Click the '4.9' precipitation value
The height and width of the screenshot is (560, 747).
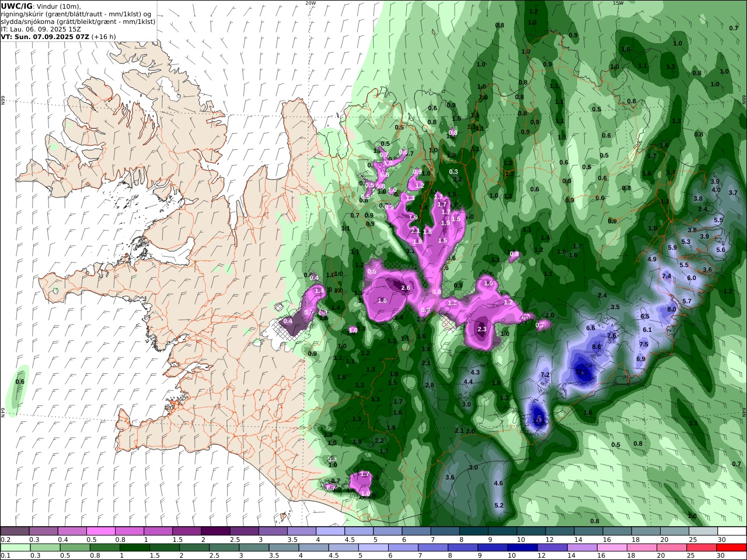coord(652,259)
